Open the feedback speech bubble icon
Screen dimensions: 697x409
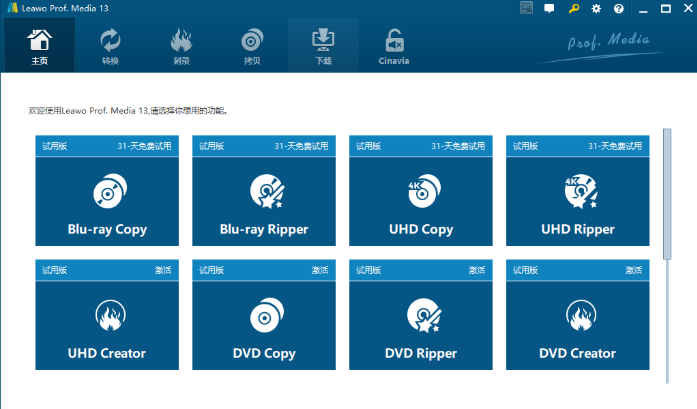(x=549, y=8)
